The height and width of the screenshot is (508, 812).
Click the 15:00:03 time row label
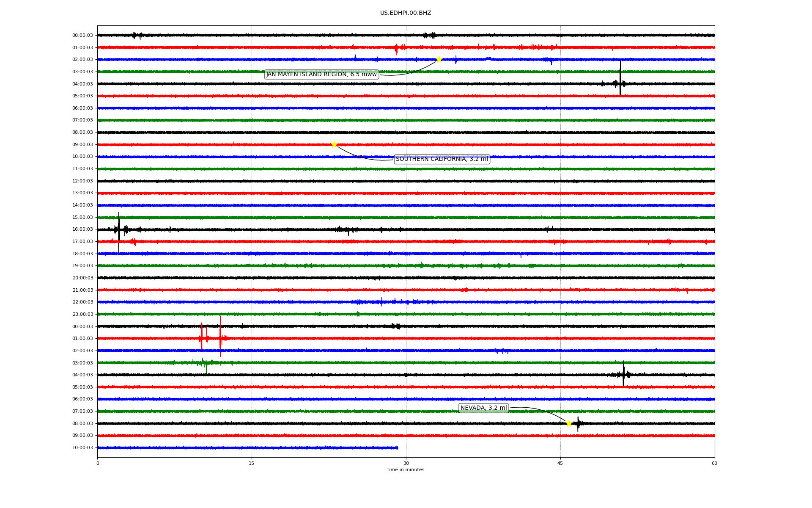coord(82,218)
